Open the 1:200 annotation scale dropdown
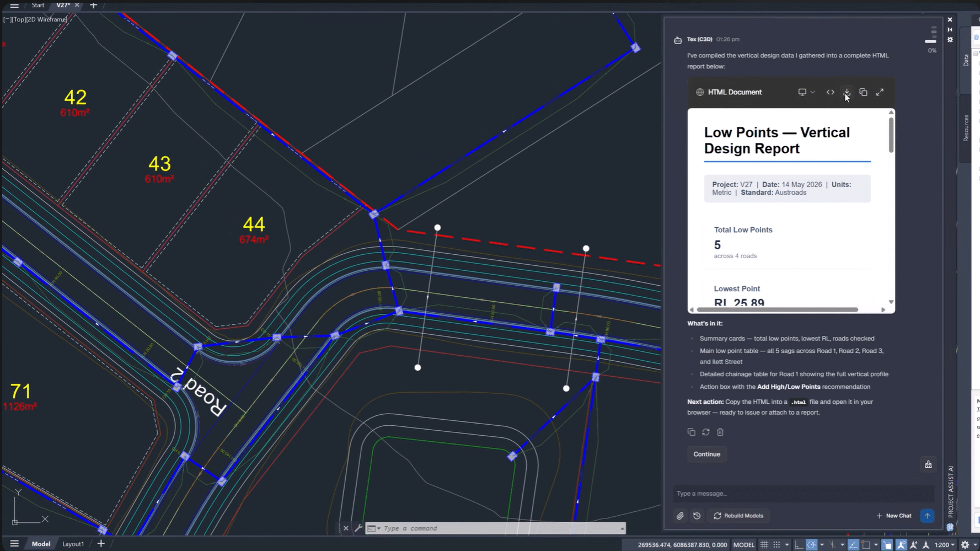 click(x=945, y=545)
